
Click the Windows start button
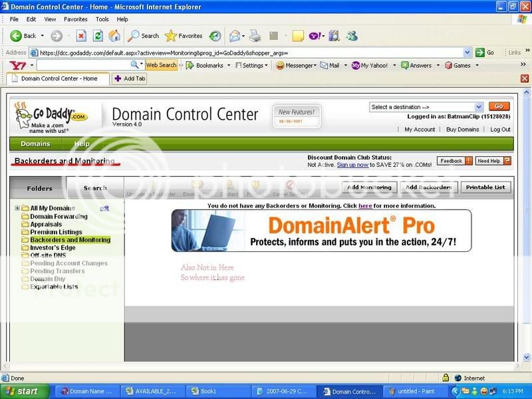pos(25,391)
